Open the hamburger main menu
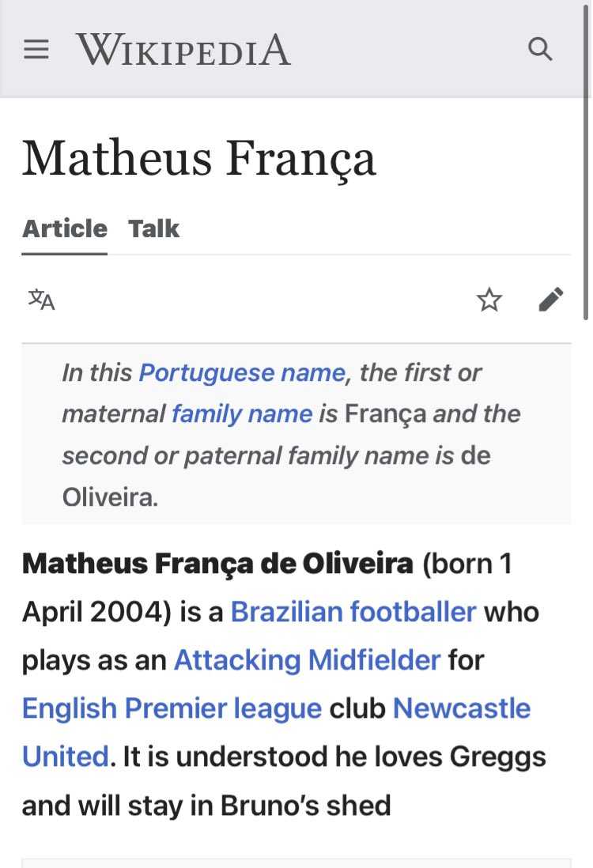Viewport: 593px width, 868px height. pos(36,49)
